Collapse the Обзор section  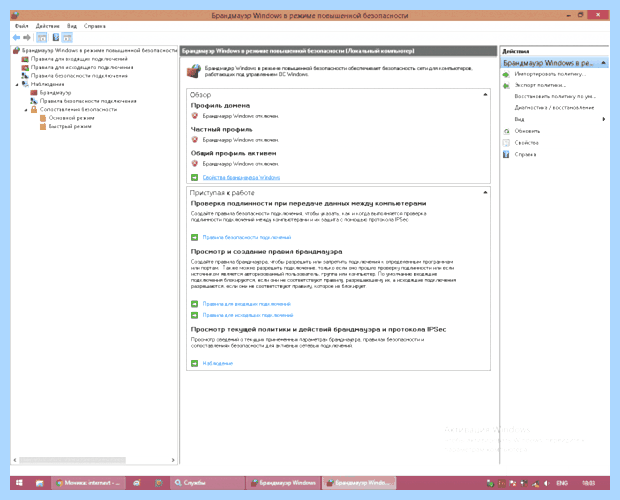[485, 94]
